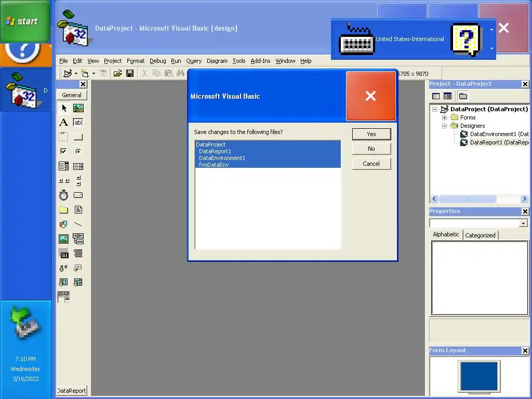Image resolution: width=532 pixels, height=399 pixels.
Task: Select frmDataEnv in the save files list
Action: coord(268,165)
